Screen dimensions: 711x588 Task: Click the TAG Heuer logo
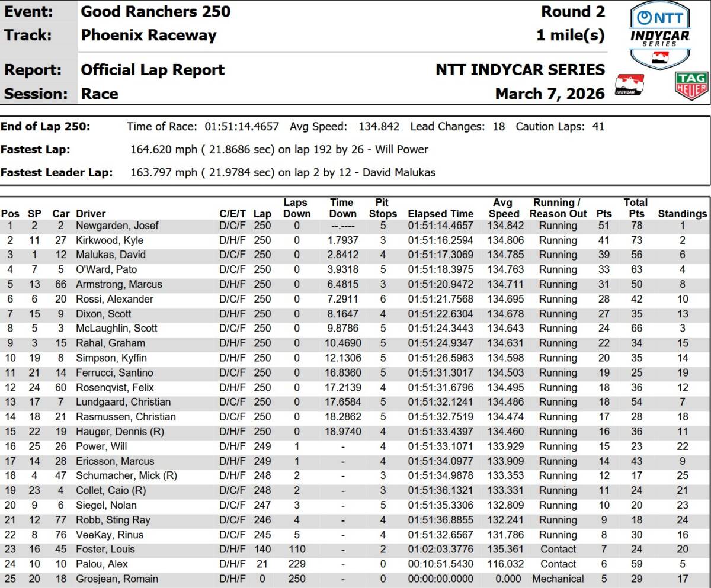(691, 85)
